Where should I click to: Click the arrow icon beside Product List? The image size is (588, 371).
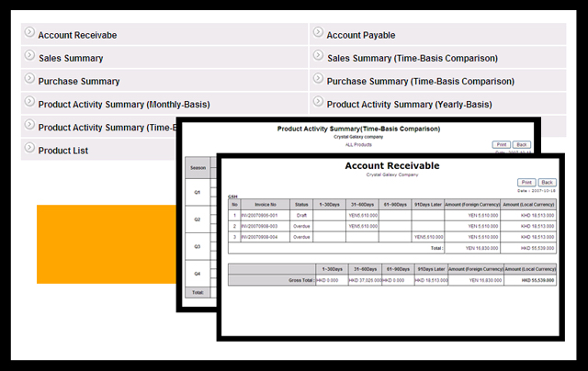point(29,148)
